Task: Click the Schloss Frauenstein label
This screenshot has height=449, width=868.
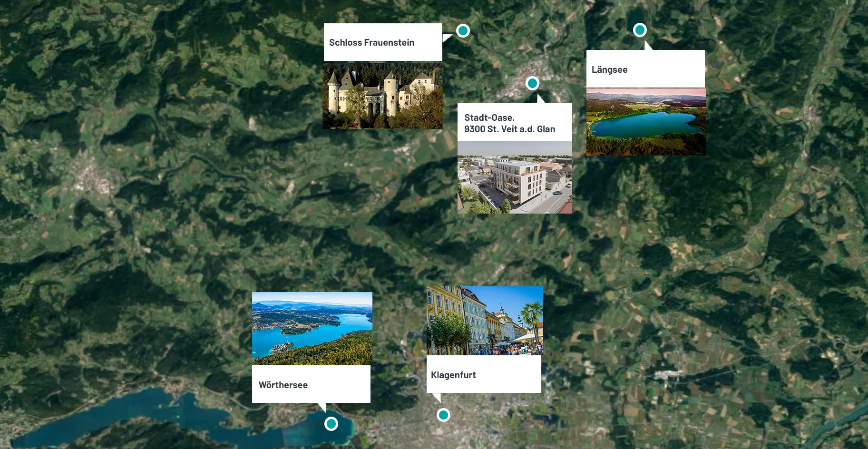Action: coord(371,42)
